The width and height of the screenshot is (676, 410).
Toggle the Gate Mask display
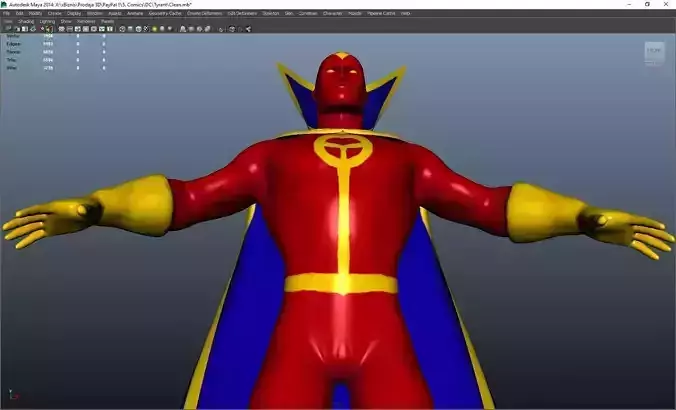86,29
